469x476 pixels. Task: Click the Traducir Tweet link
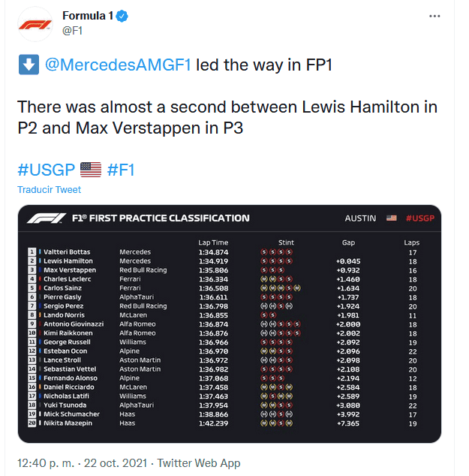(49, 190)
